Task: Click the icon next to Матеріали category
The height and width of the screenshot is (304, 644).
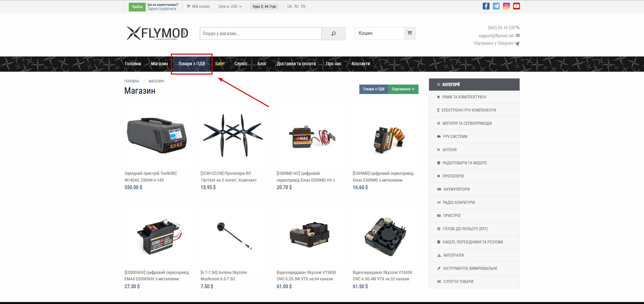Action: [x=439, y=255]
